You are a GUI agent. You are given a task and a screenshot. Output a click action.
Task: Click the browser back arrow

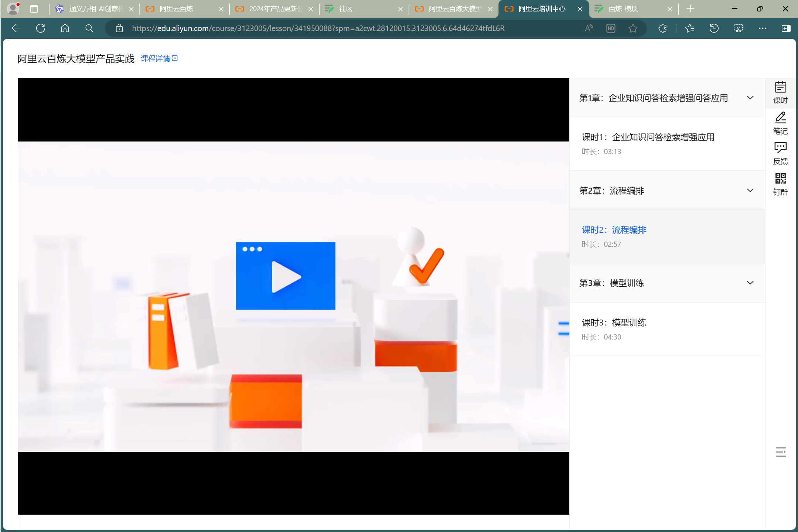tap(16, 28)
